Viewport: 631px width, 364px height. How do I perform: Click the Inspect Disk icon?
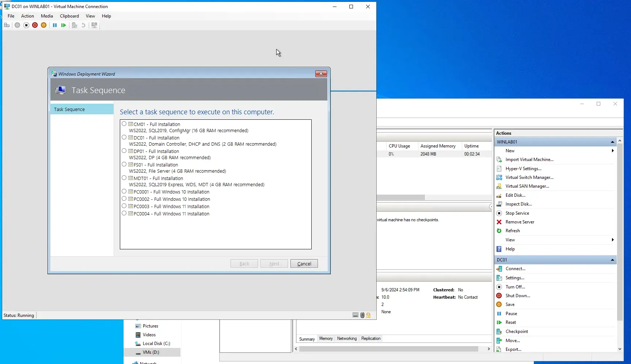pyautogui.click(x=499, y=204)
